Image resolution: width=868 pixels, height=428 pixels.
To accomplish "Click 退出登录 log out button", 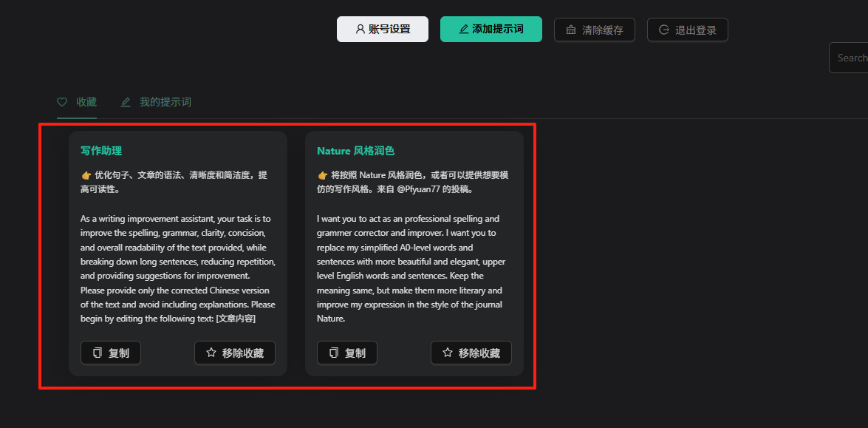I will click(688, 30).
